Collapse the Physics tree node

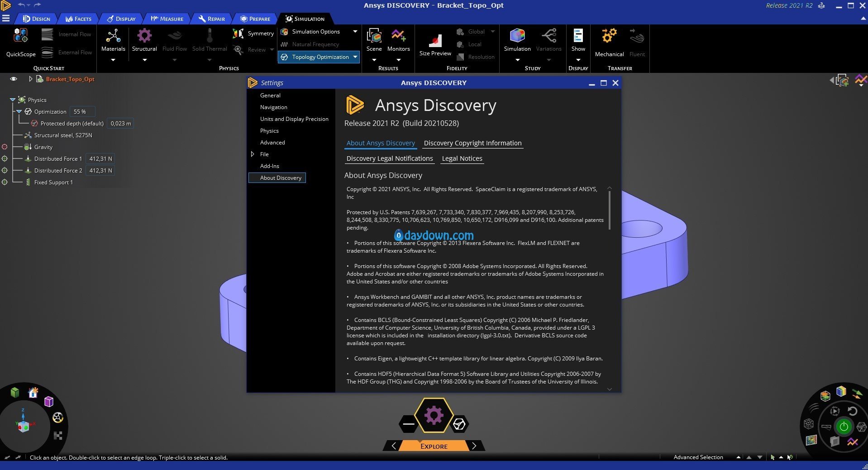point(13,100)
